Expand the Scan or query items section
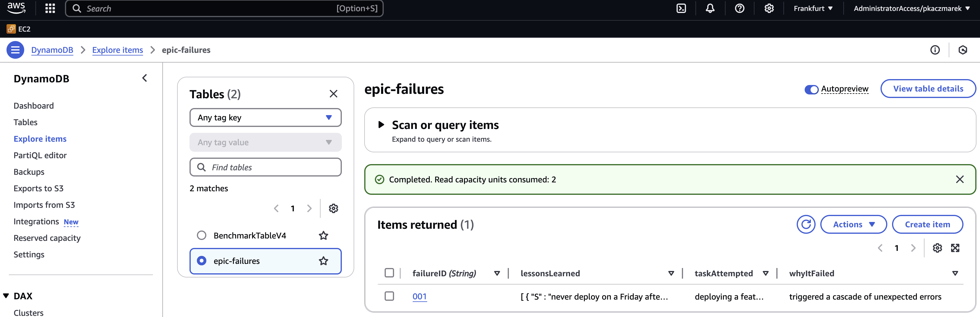Viewport: 980px width, 317px height. click(x=381, y=125)
